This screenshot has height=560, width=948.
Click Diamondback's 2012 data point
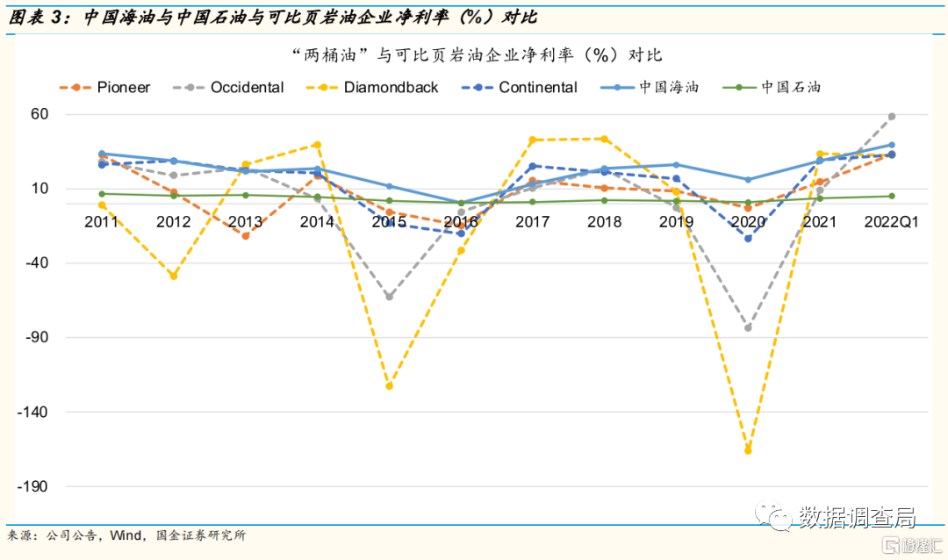174,276
